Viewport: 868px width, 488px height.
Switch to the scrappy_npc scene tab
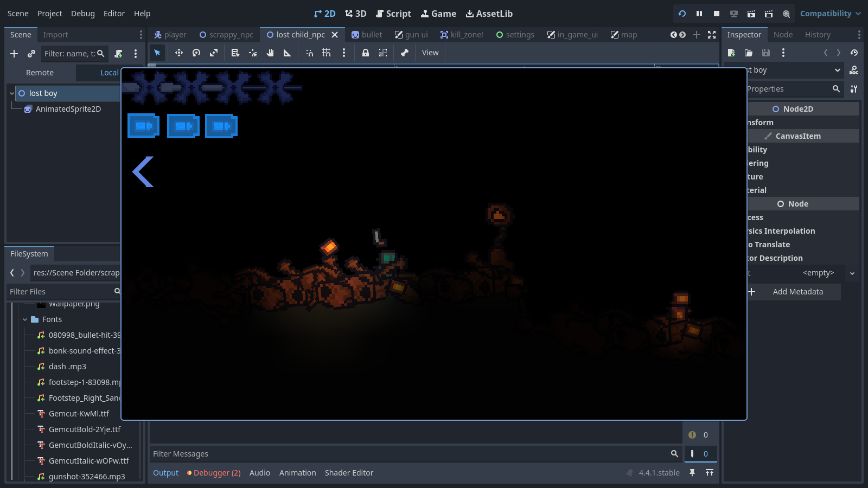pyautogui.click(x=226, y=35)
